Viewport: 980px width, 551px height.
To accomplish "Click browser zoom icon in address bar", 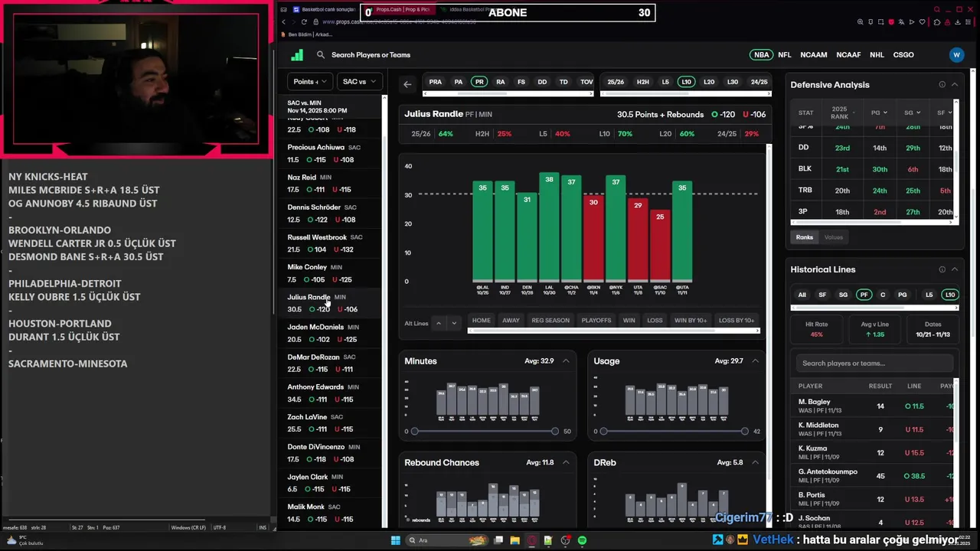I will (861, 22).
